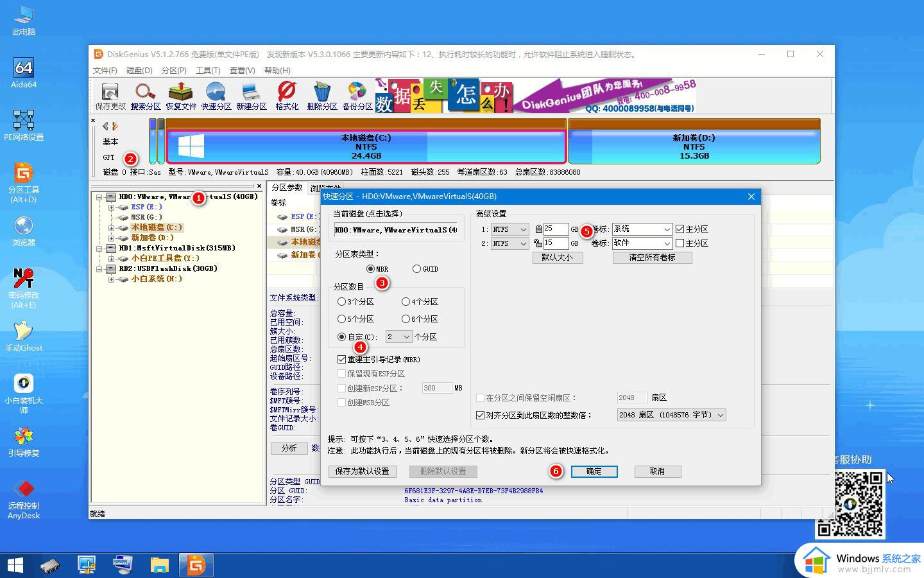Image resolution: width=924 pixels, height=578 pixels.
Task: Open the custom partition count dropdown
Action: point(398,337)
